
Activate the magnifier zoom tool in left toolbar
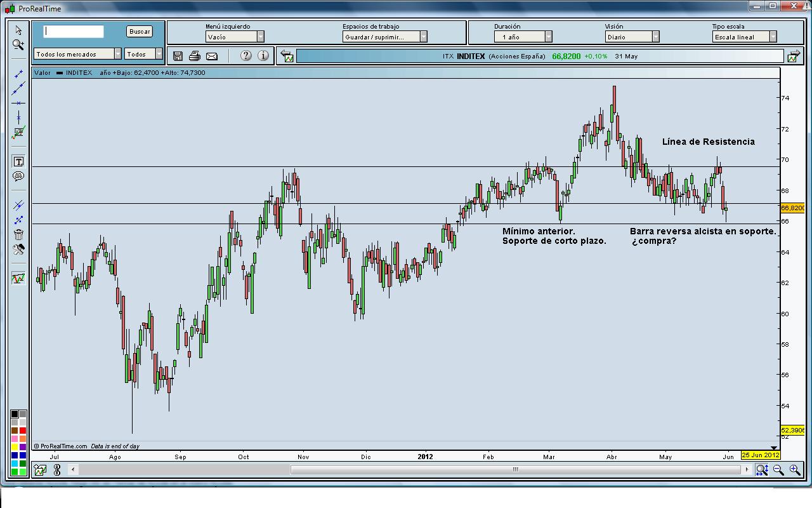[18, 45]
